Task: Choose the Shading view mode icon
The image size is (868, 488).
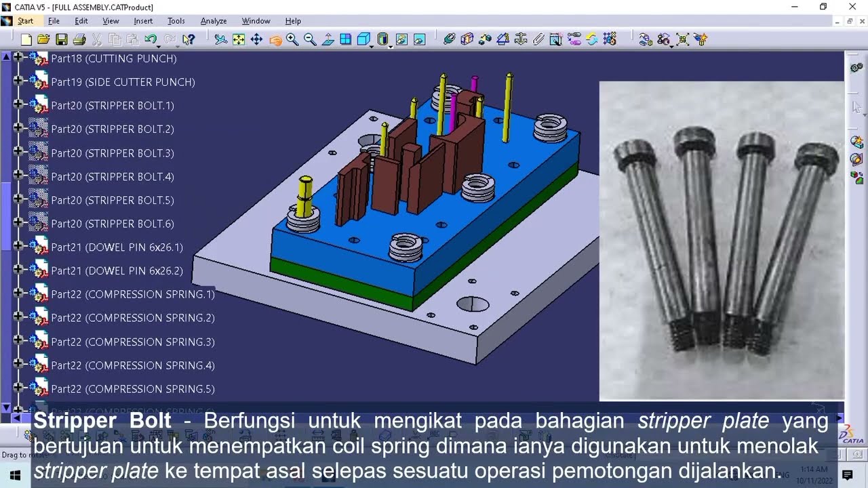Action: [382, 40]
